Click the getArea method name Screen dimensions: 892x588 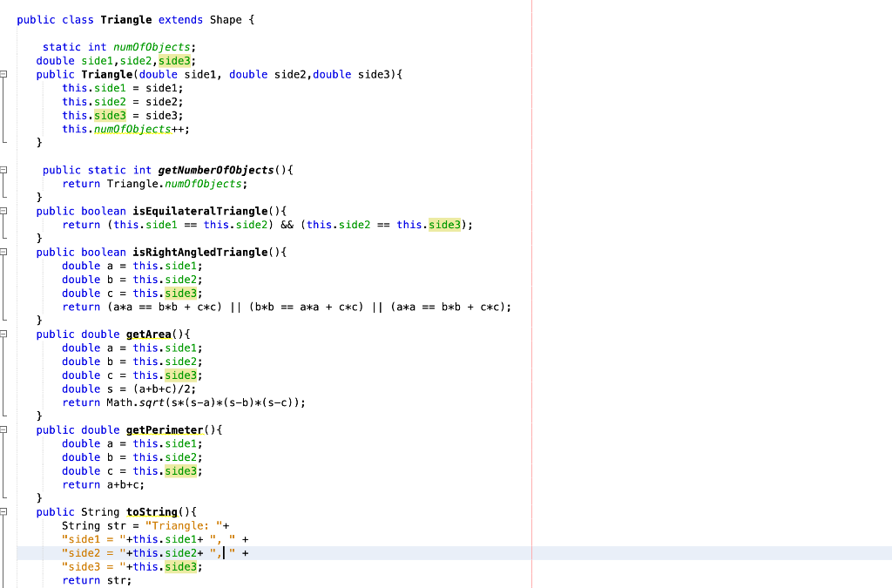click(x=147, y=334)
